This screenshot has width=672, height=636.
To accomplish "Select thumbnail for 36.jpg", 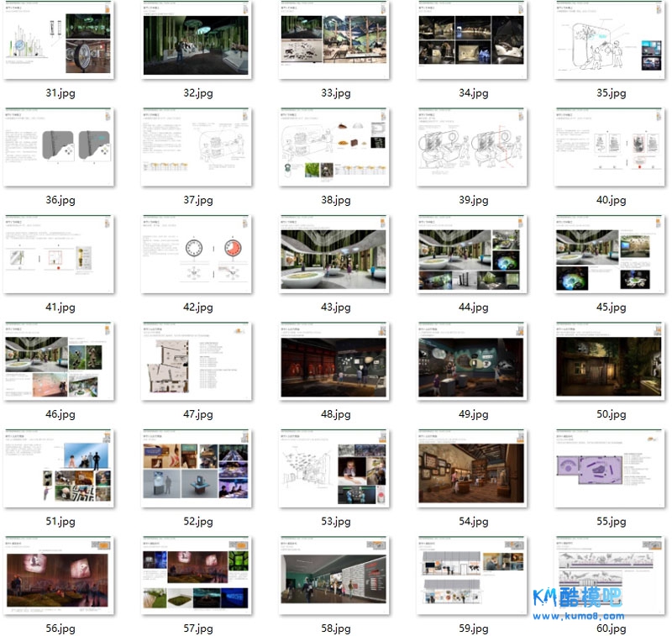I will coord(60,149).
